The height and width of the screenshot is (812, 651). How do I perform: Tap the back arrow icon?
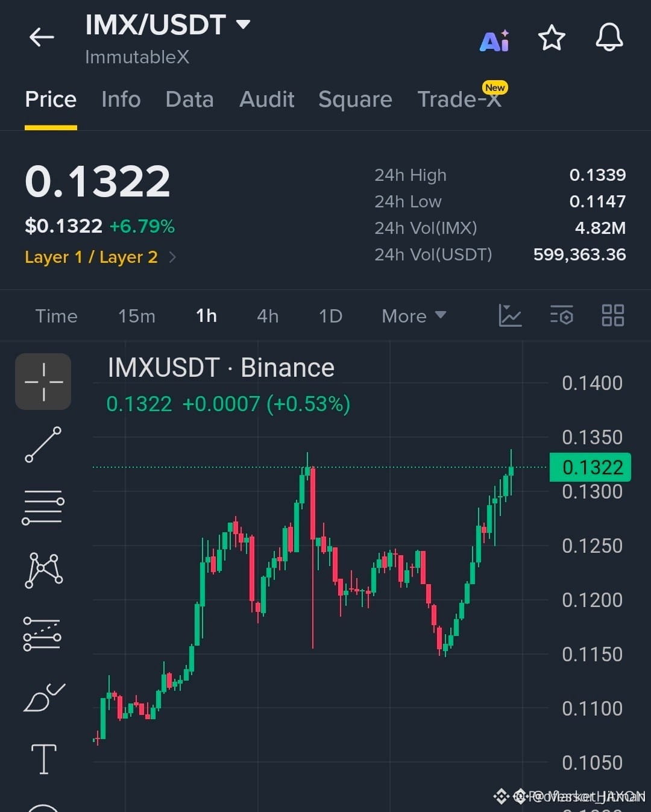[42, 37]
